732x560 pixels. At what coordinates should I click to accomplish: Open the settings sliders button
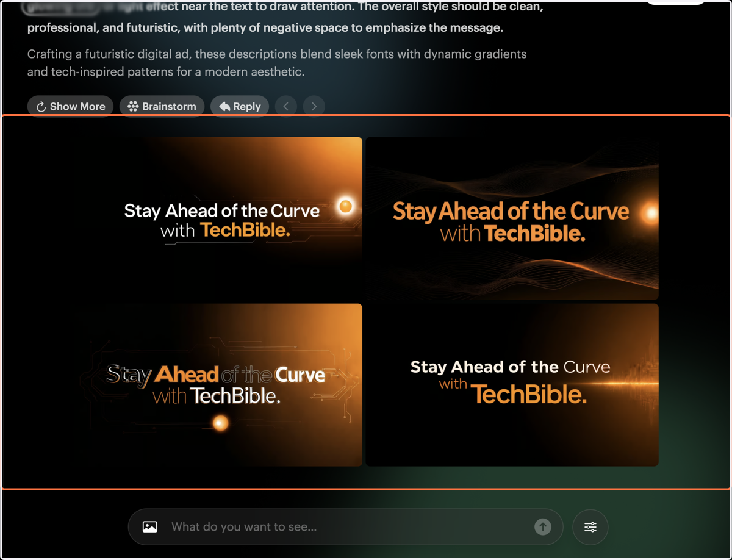point(590,526)
